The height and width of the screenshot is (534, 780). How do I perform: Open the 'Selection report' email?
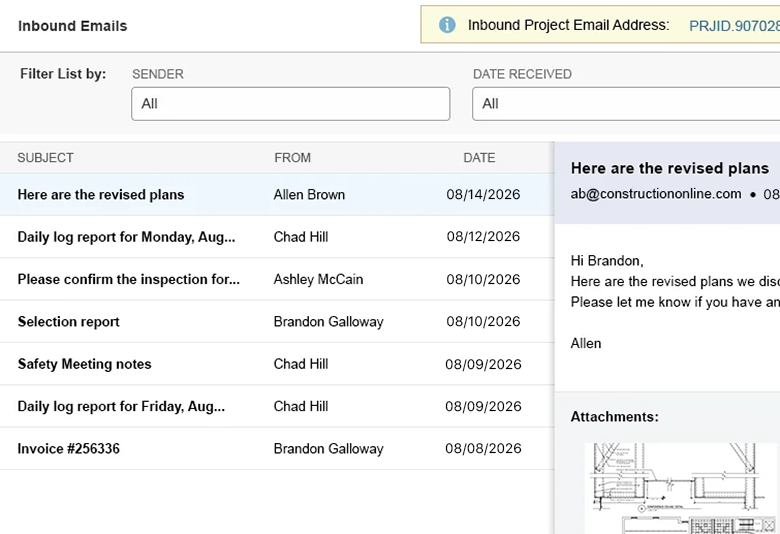pos(277,321)
